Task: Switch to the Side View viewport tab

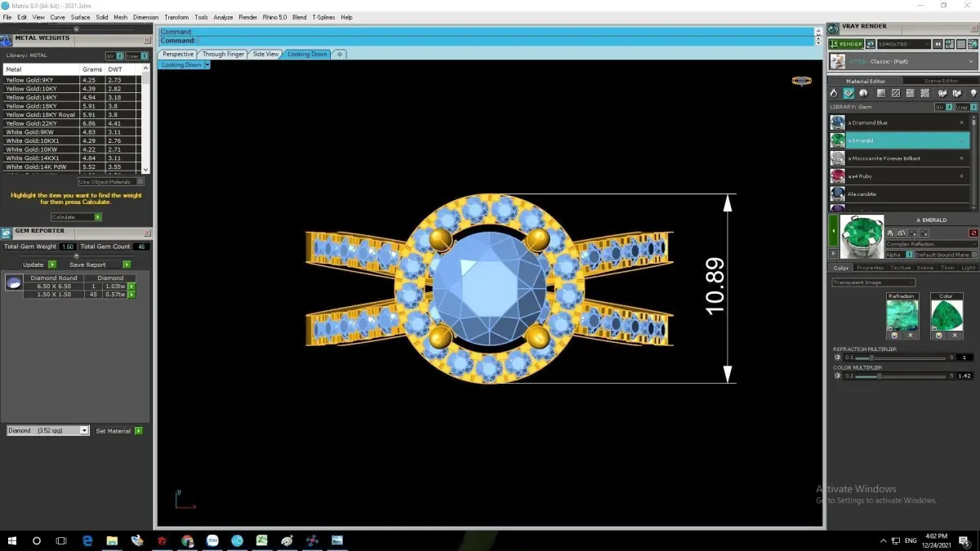Action: 265,54
